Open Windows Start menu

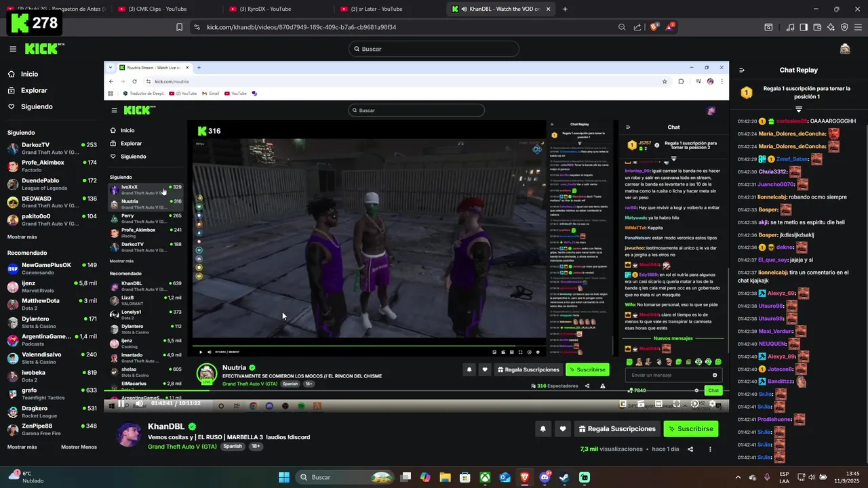coord(283,477)
